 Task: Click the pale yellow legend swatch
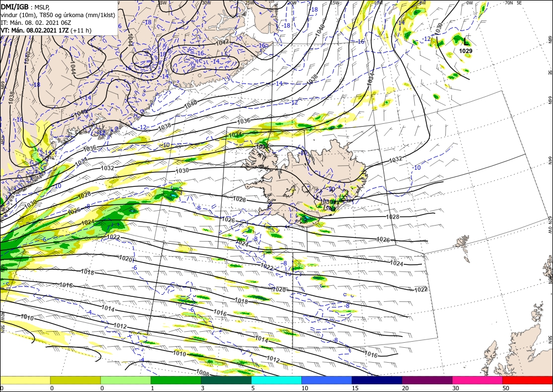25,380
